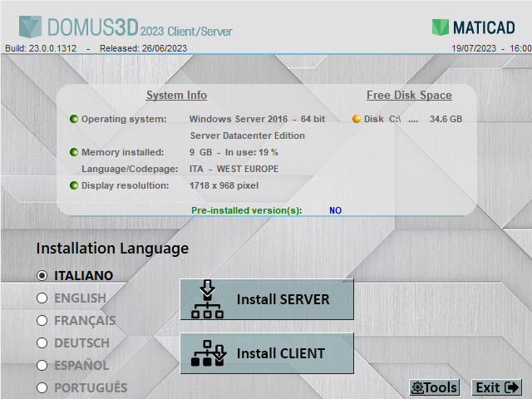532x399 pixels.
Task: Click the MATICAD green logo icon
Action: point(440,27)
